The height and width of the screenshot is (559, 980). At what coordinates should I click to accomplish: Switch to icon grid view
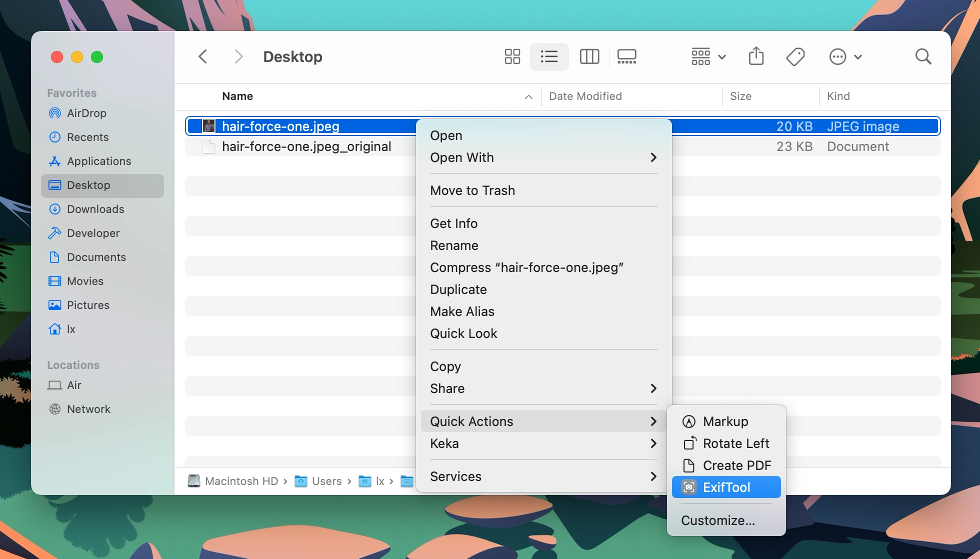coord(512,56)
